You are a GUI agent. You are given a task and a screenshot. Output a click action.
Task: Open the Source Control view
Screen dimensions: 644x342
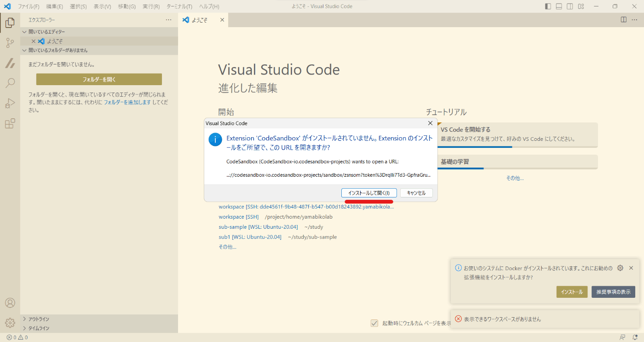click(10, 43)
